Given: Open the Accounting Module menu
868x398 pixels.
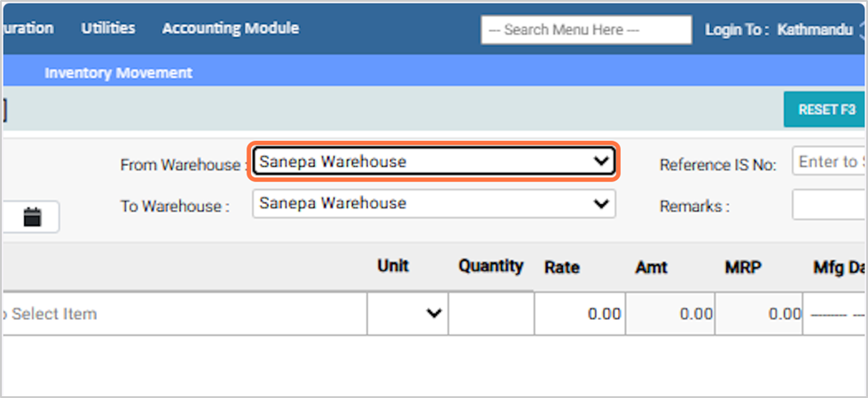Looking at the screenshot, I should coord(230,28).
